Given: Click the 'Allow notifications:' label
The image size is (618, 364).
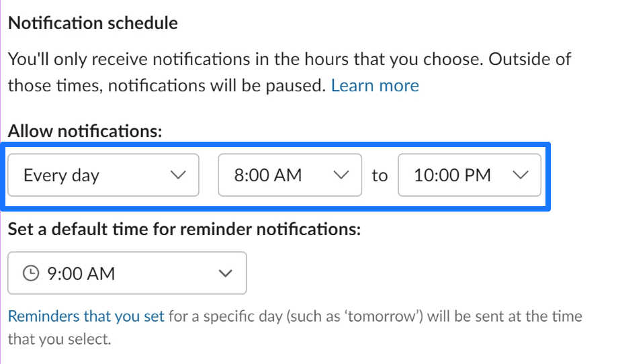Looking at the screenshot, I should point(85,131).
